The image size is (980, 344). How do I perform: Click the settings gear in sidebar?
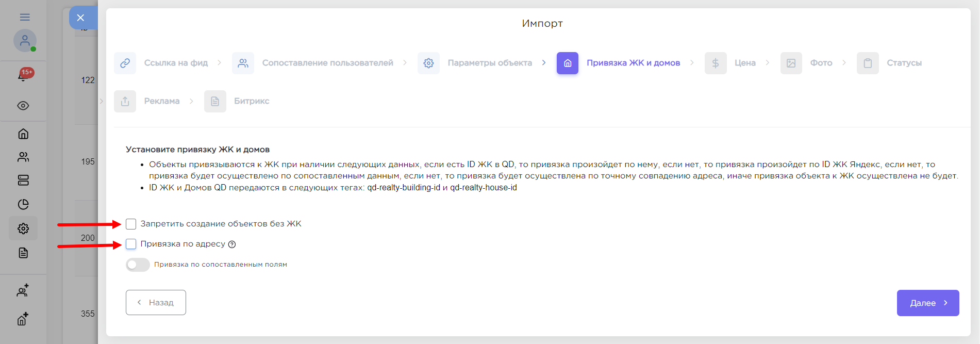point(23,228)
